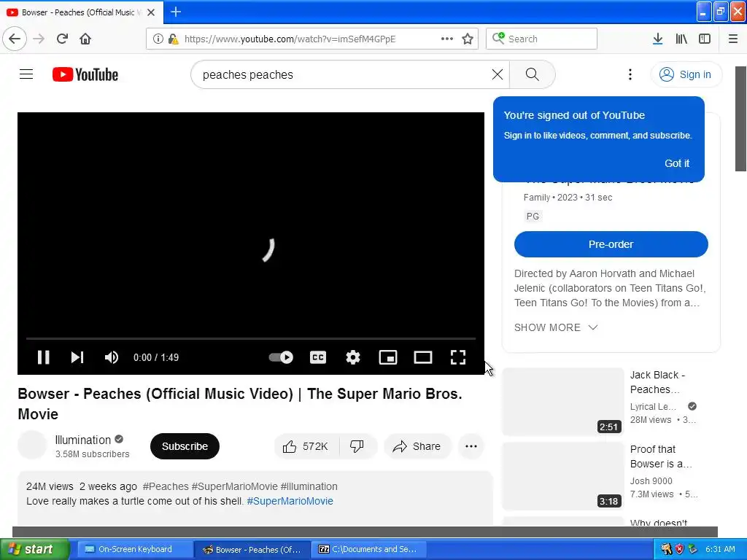
Task: Open page actions menu in address bar
Action: point(447,39)
